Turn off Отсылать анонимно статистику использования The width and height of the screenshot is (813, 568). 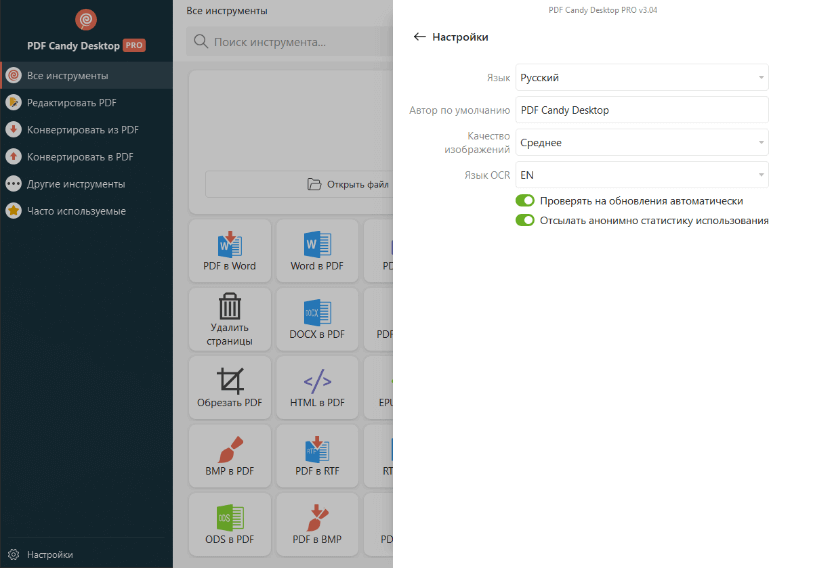pyautogui.click(x=525, y=220)
